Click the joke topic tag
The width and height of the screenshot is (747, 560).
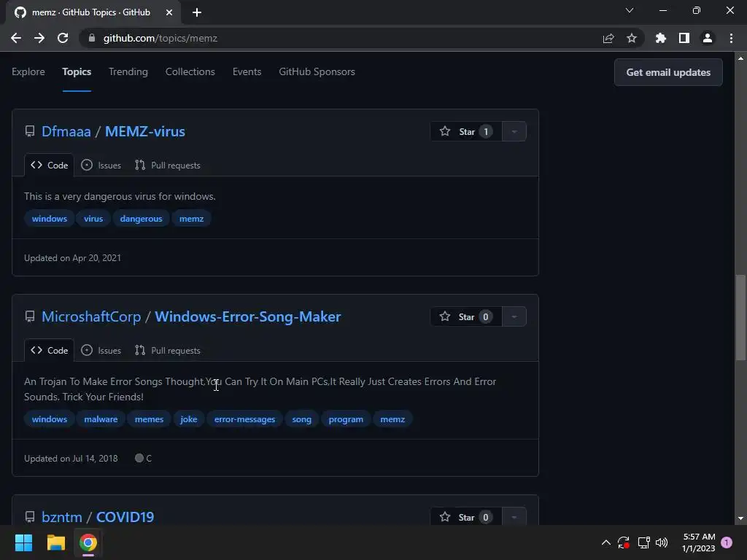click(x=189, y=419)
